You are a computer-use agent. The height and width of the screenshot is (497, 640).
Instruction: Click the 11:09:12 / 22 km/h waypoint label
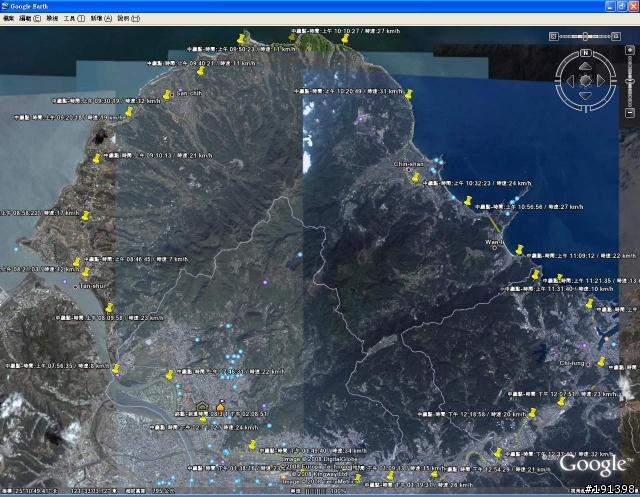tap(581, 256)
